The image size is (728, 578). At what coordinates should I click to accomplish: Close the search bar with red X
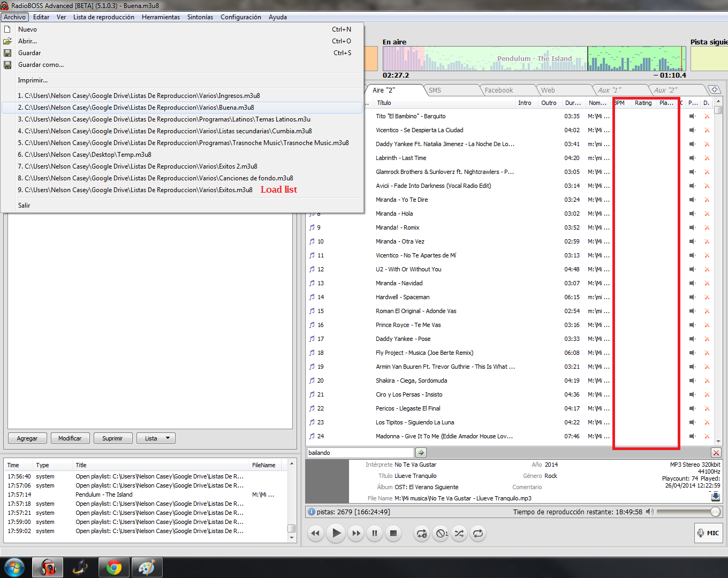(716, 453)
